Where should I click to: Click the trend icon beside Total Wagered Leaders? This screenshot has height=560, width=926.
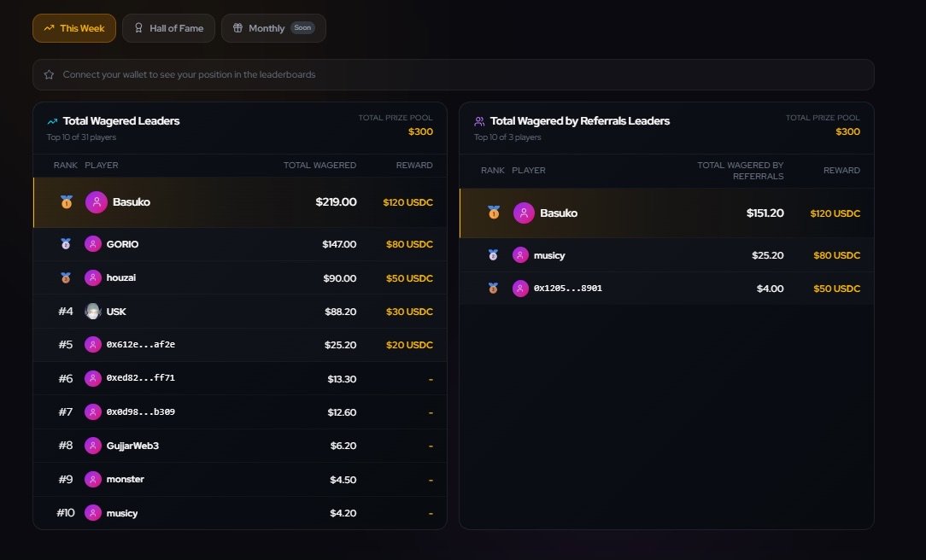pyautogui.click(x=52, y=121)
